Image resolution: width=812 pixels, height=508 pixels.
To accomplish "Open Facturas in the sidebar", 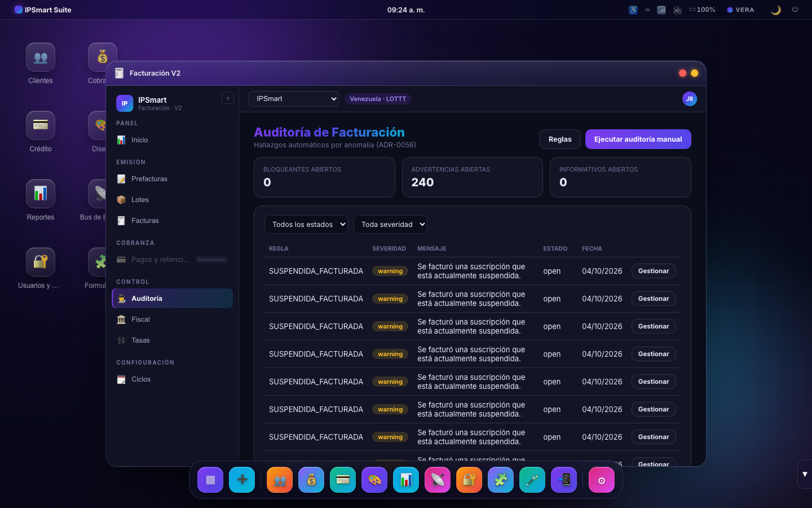I will (x=173, y=221).
